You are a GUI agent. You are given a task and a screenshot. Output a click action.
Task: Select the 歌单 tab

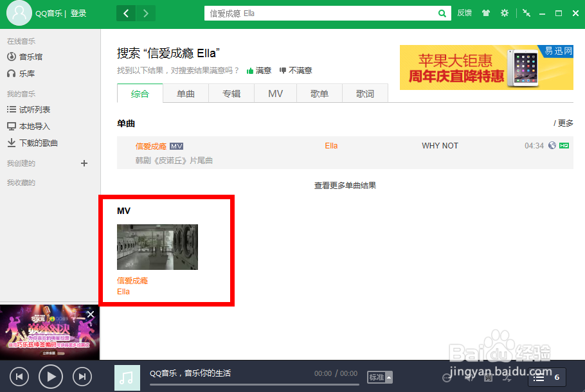[x=319, y=94]
